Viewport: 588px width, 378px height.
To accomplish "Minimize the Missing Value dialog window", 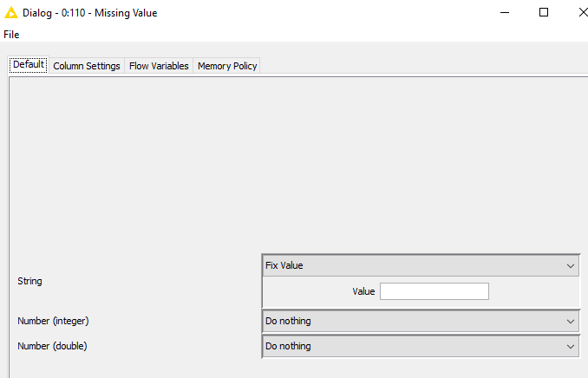I will point(505,12).
